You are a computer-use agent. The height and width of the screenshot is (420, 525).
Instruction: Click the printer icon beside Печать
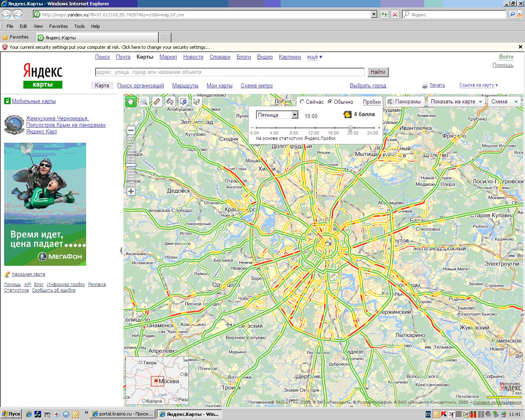click(425, 85)
